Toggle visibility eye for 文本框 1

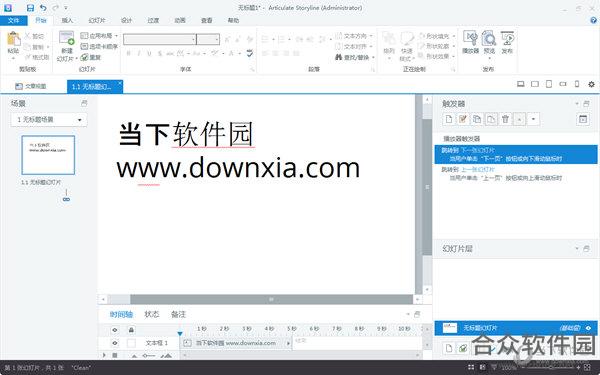point(115,343)
